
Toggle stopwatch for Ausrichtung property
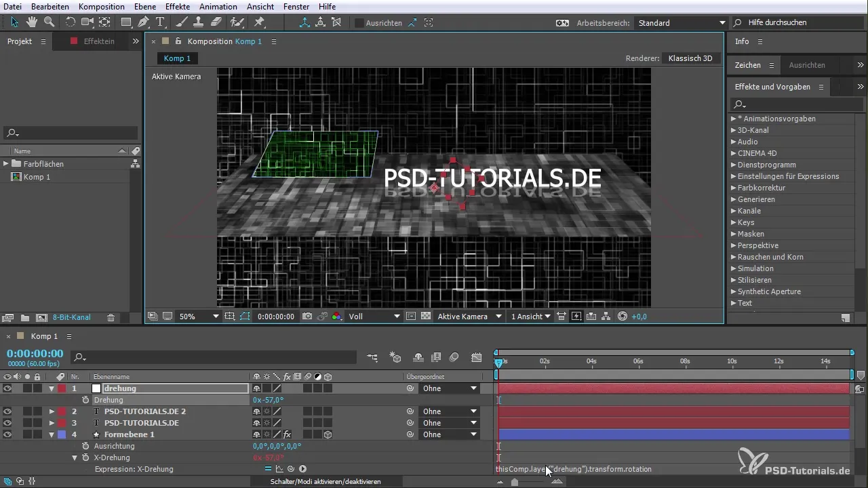(x=86, y=446)
